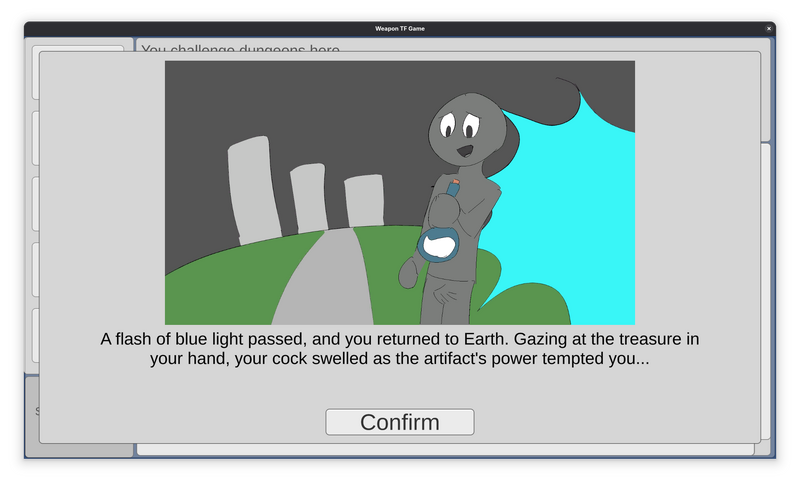Click the dark grey sky above the pillars
The width and height of the screenshot is (800, 485).
pos(300,100)
